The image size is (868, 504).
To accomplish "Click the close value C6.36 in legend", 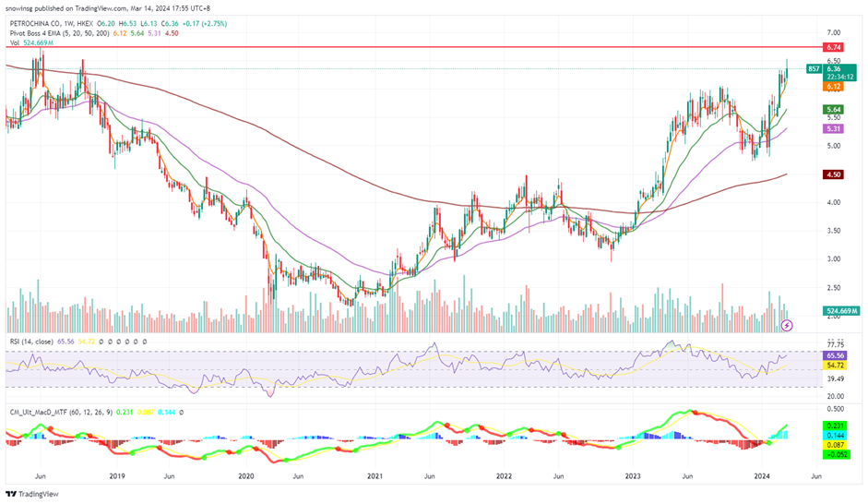I will coord(170,24).
